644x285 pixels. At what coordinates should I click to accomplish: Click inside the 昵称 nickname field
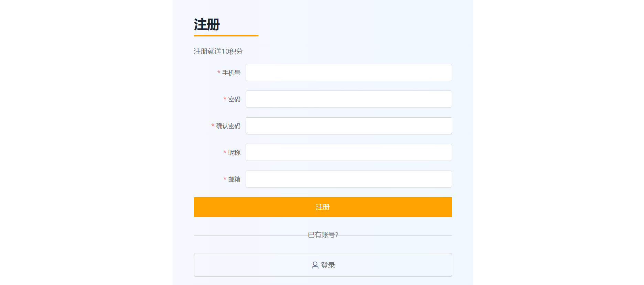[348, 152]
